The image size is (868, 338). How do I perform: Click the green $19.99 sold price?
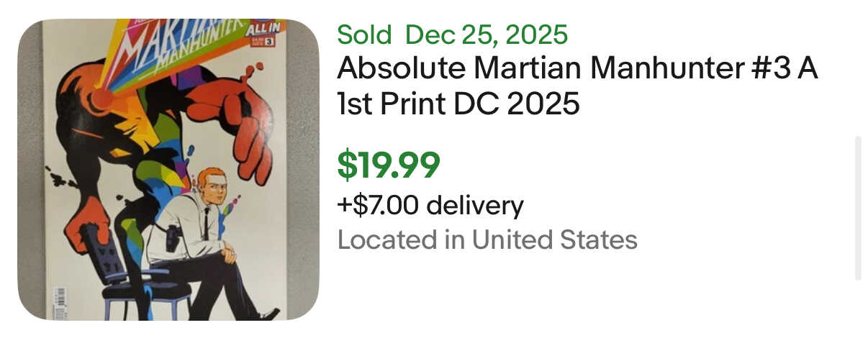pyautogui.click(x=389, y=165)
